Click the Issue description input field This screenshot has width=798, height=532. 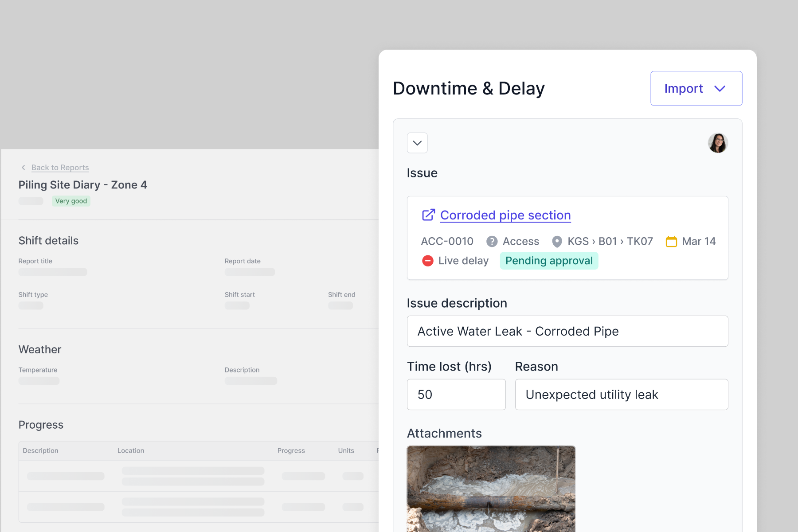pyautogui.click(x=567, y=331)
